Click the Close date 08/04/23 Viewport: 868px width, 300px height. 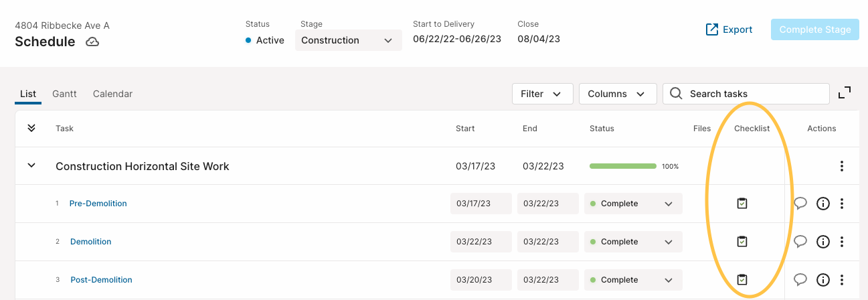(x=539, y=39)
